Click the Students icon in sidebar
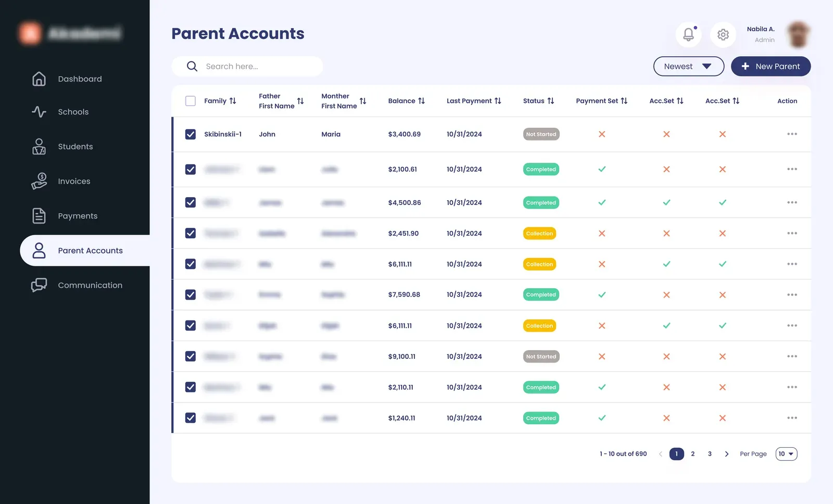The width and height of the screenshot is (833, 504). tap(39, 146)
